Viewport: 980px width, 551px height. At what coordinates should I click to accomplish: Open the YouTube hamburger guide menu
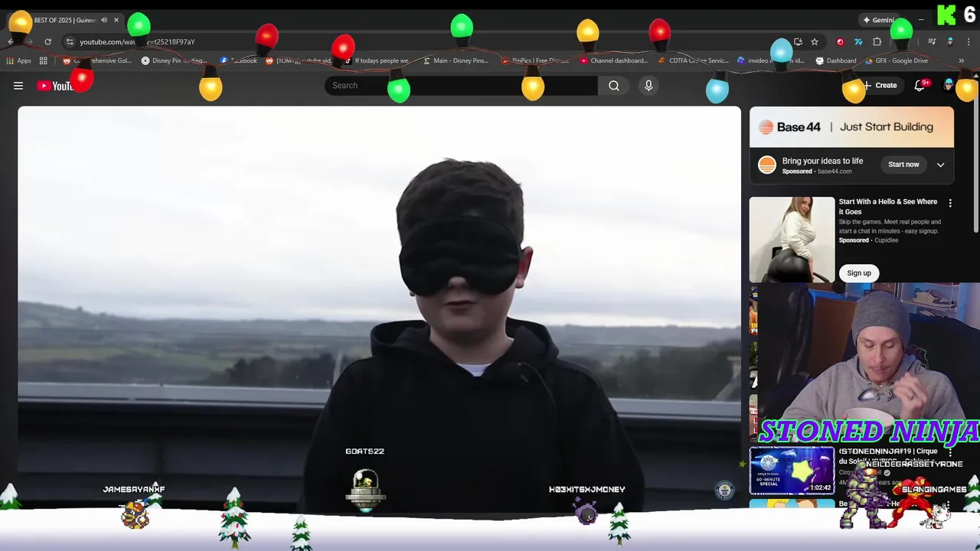tap(18, 86)
